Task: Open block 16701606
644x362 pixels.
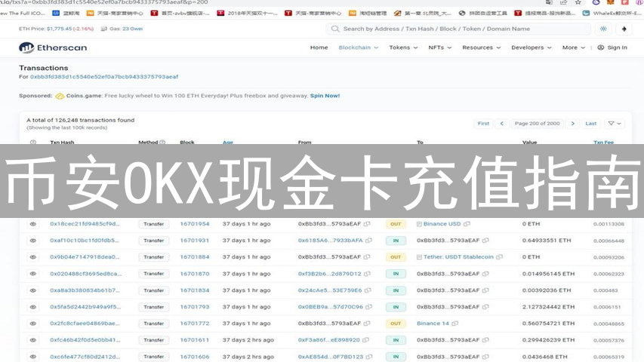Action: click(x=195, y=357)
